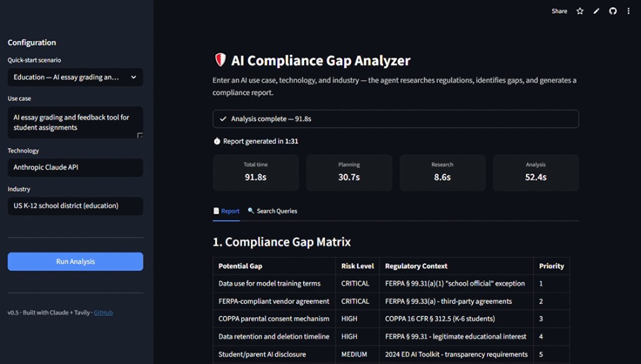641x364 pixels.
Task: Open the edit pencil icon
Action: [597, 11]
